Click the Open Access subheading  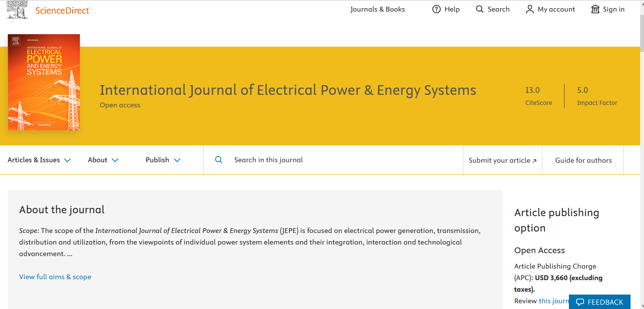pos(540,250)
